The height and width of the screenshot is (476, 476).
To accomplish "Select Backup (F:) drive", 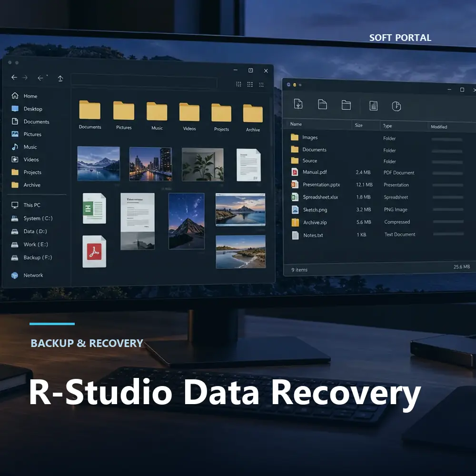I will 31,258.
